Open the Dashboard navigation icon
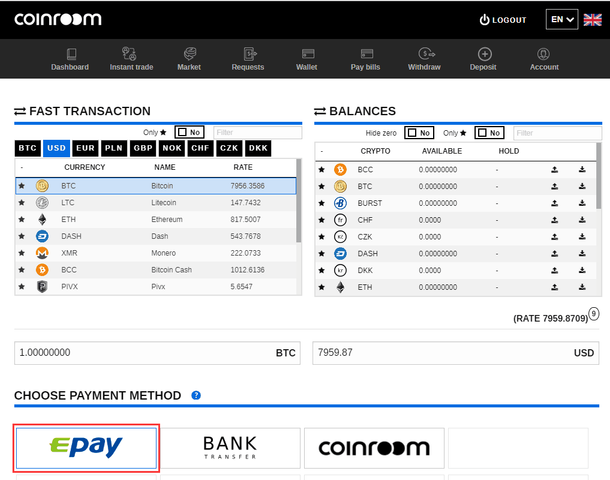Image resolution: width=610 pixels, height=480 pixels. click(71, 54)
